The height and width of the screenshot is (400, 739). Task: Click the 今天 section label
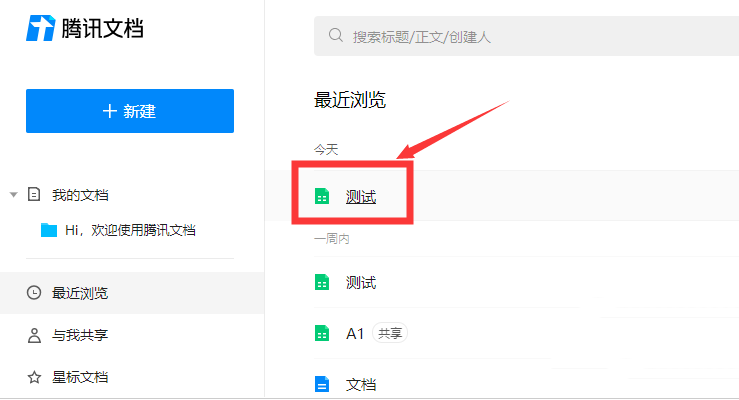pos(326,150)
